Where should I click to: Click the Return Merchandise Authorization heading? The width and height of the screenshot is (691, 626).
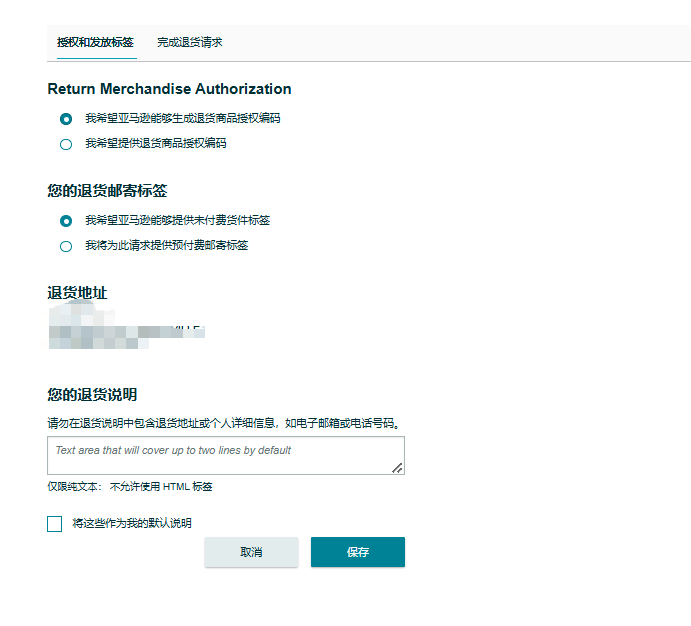pos(169,89)
